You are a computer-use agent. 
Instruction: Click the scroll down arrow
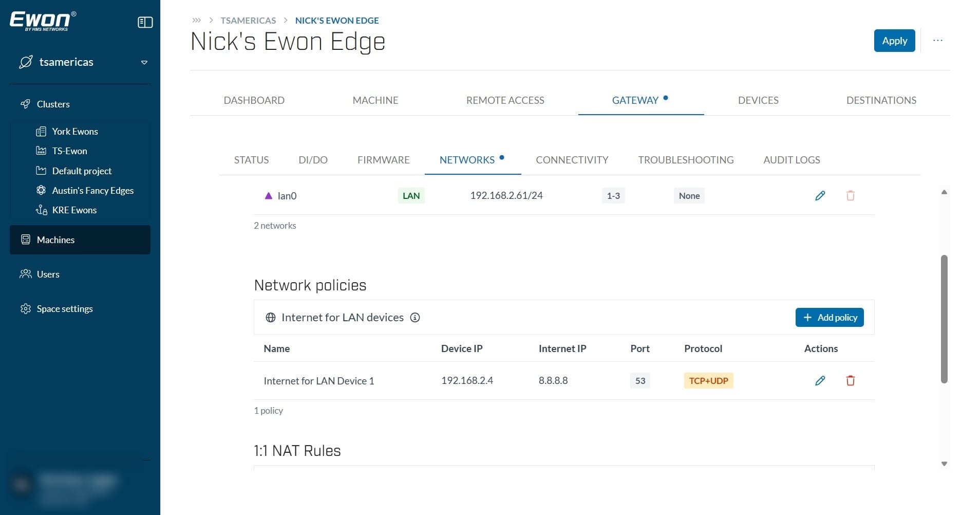944,464
